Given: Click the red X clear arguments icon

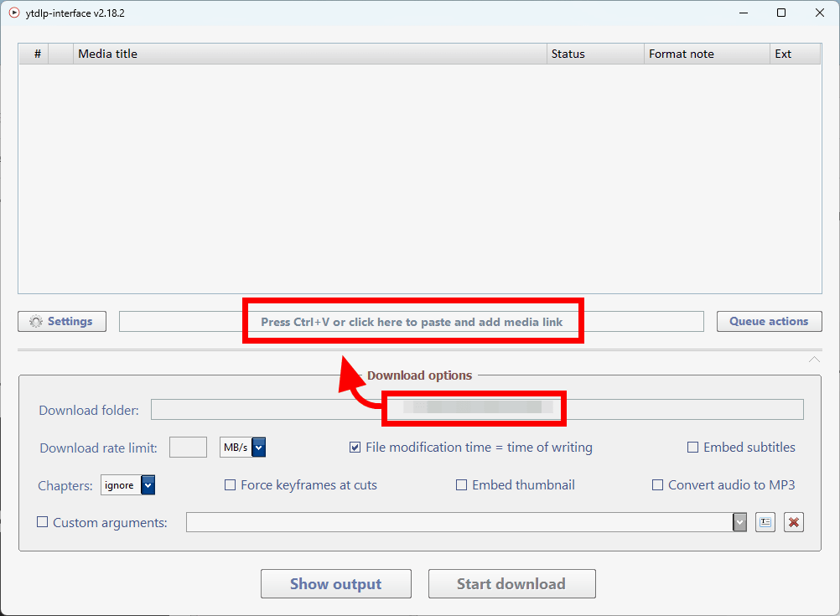Looking at the screenshot, I should pyautogui.click(x=794, y=523).
